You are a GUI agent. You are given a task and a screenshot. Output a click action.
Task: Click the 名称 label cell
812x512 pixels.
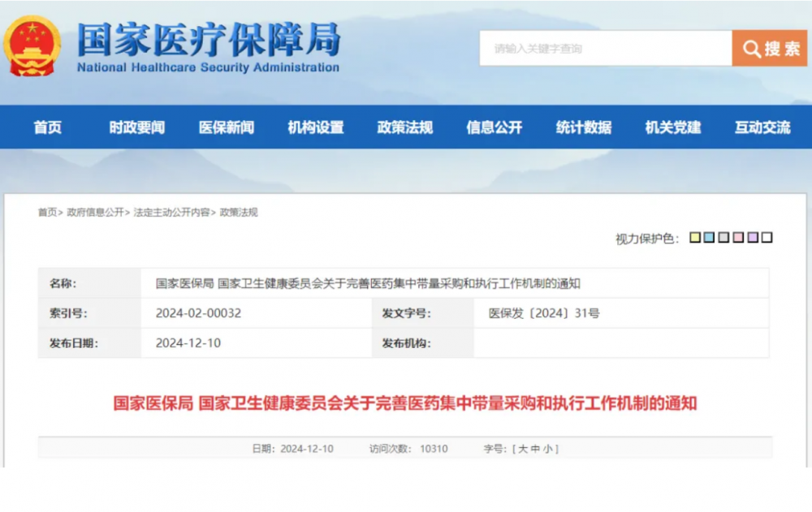click(89, 283)
